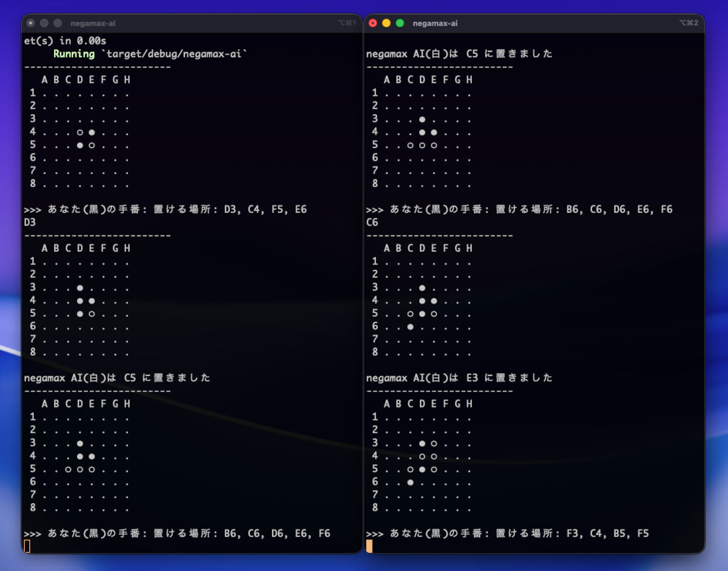Minimize the right negamax-ai window with yellow button
This screenshot has height=571, width=728.
click(x=386, y=23)
